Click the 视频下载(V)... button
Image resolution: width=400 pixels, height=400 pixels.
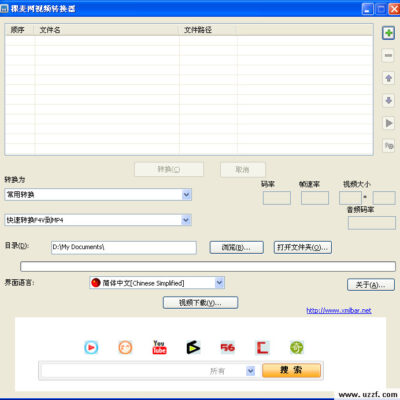point(200,303)
